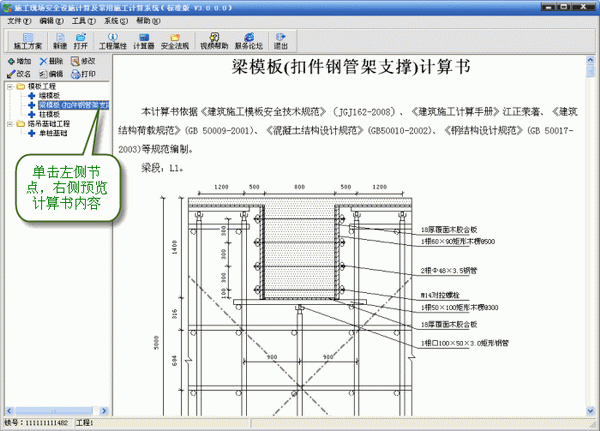600x431 pixels.
Task: Click the 施工方案 toolbar icon
Action: click(x=26, y=40)
